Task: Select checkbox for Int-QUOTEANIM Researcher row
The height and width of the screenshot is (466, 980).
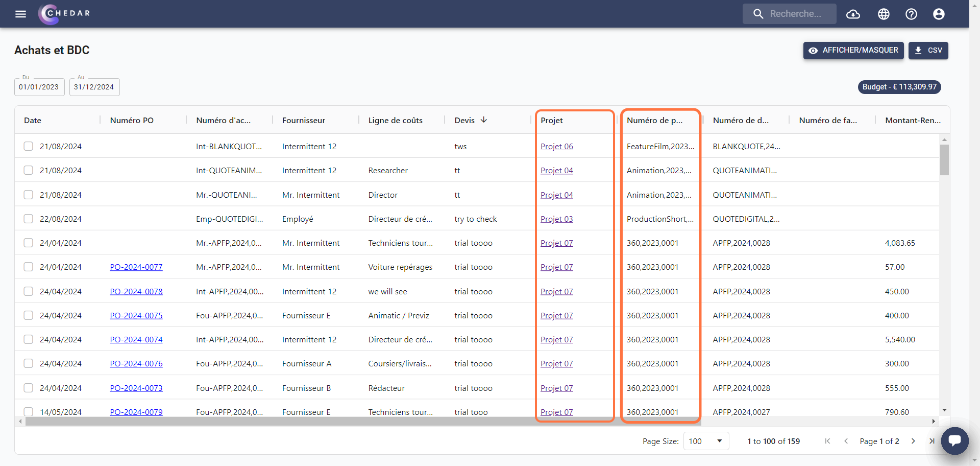Action: coord(29,170)
